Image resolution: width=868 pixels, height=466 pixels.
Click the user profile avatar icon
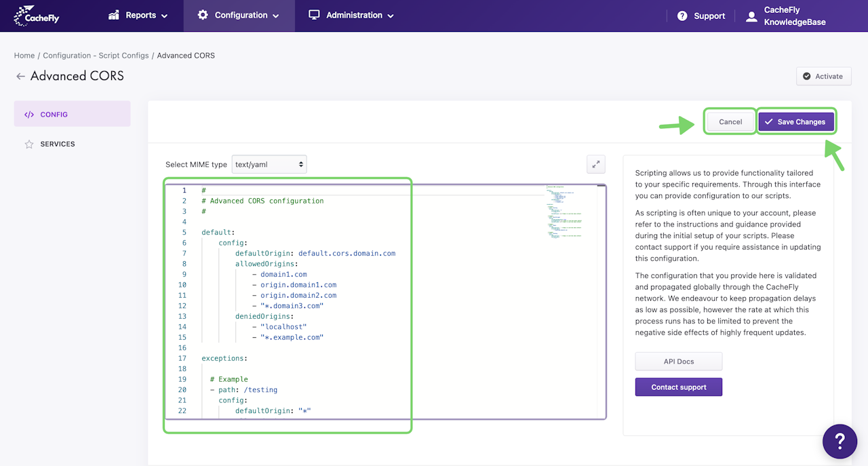[x=751, y=16]
